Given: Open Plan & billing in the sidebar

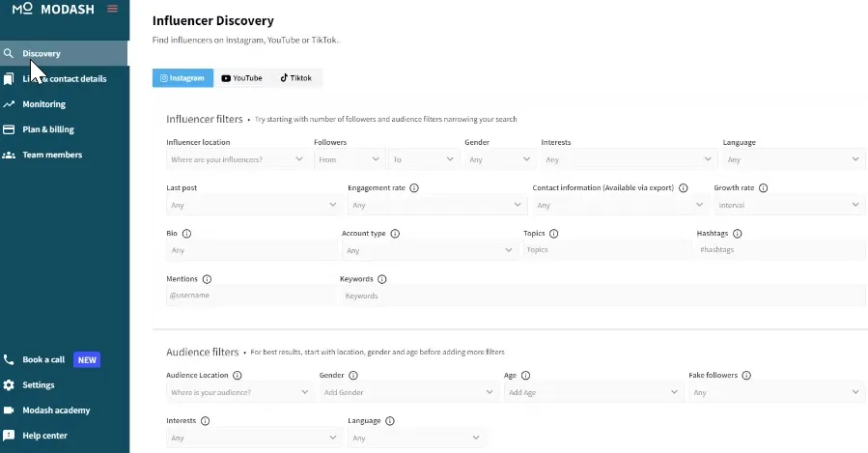Looking at the screenshot, I should [x=64, y=129].
